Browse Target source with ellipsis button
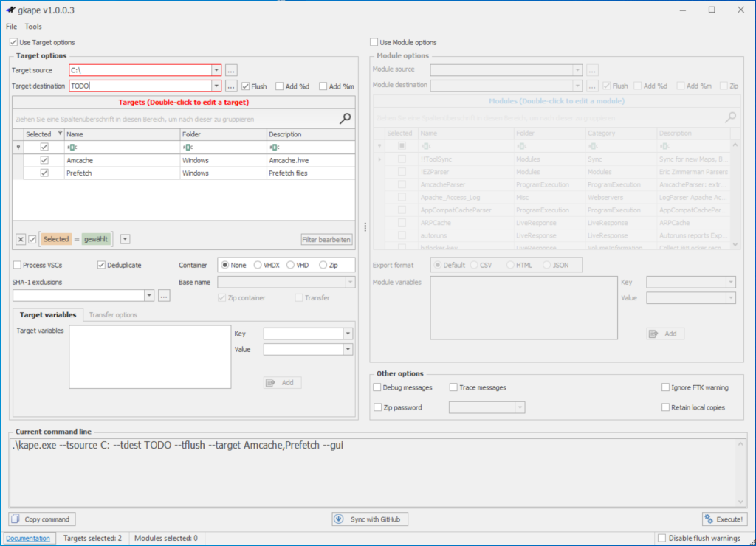The image size is (756, 546). click(231, 70)
